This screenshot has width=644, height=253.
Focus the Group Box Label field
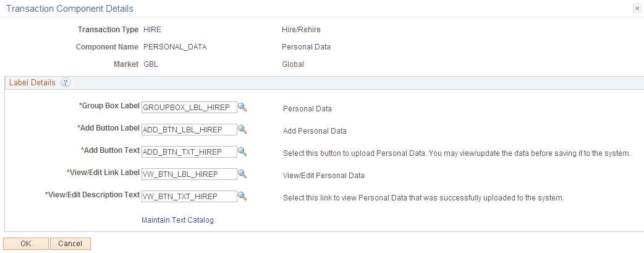[x=189, y=108]
